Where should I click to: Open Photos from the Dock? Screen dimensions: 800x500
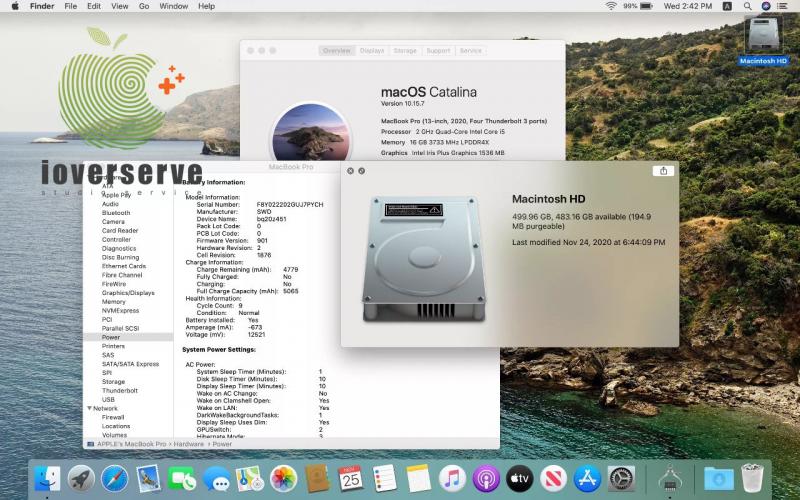pos(284,479)
